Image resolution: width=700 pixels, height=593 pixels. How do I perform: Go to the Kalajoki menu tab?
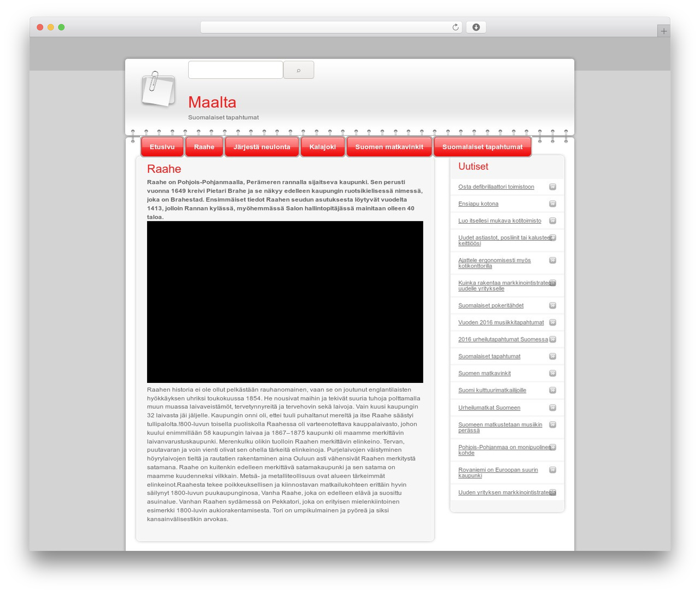click(x=323, y=147)
